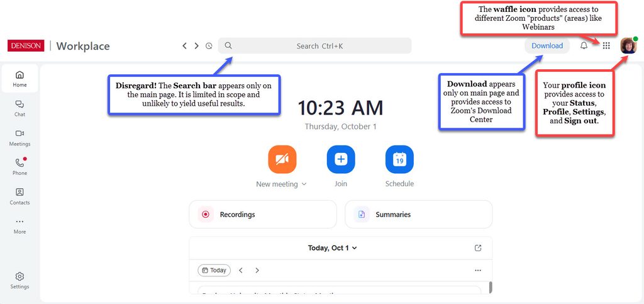
Task: Open Contacts in the sidebar
Action: (x=19, y=196)
